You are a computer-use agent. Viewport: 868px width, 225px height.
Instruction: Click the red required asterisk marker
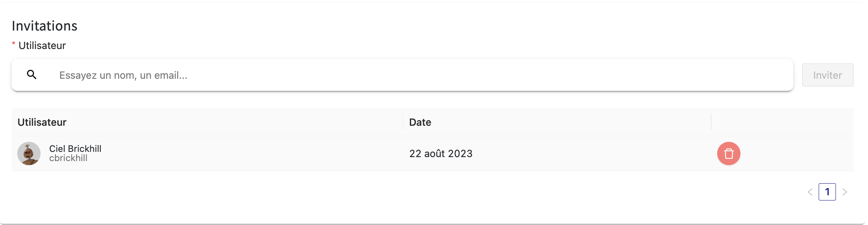tap(14, 44)
